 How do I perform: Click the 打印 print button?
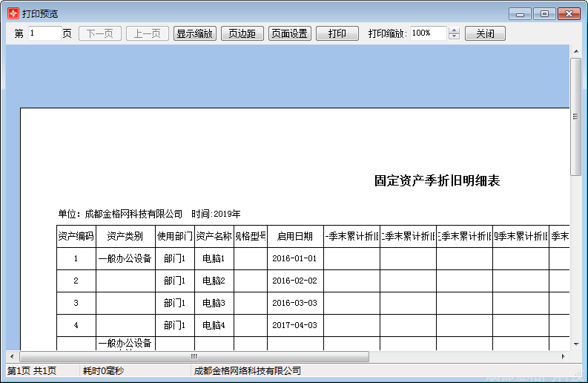click(x=337, y=33)
